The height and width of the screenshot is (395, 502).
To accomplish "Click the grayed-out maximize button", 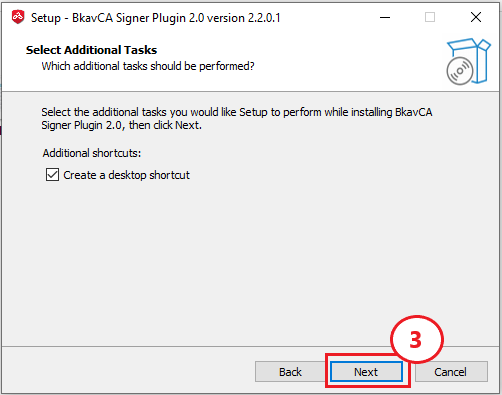I will click(430, 17).
